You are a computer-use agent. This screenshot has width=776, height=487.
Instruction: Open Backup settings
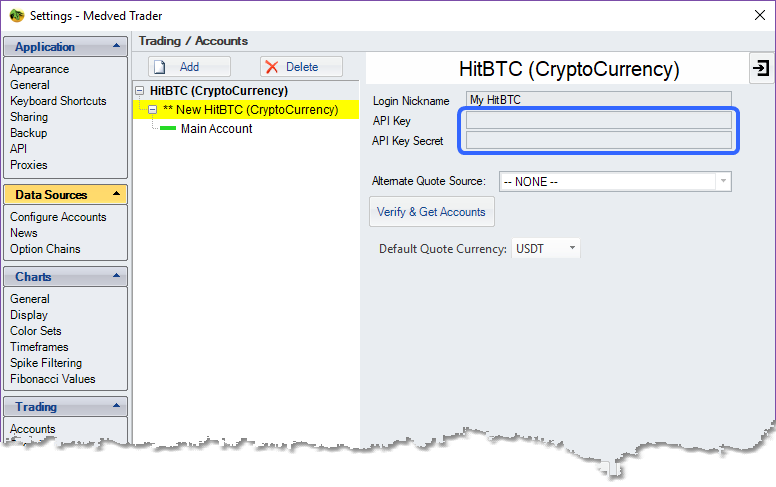[29, 133]
